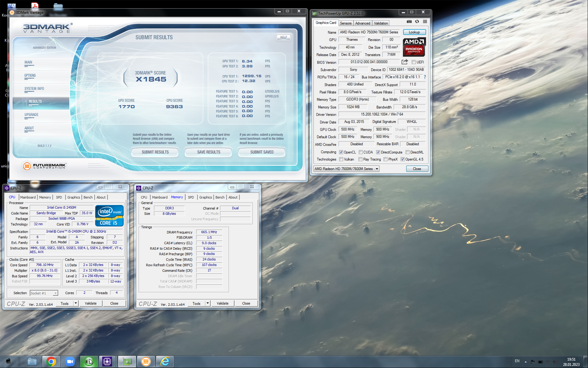Toggle the OpenGL 4.5 checkbox
Screen dimensions: 588x368
[403, 159]
